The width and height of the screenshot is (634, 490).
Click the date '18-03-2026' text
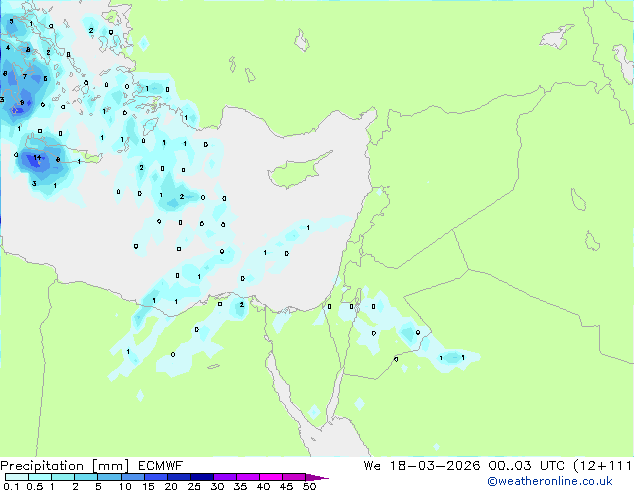(435, 466)
